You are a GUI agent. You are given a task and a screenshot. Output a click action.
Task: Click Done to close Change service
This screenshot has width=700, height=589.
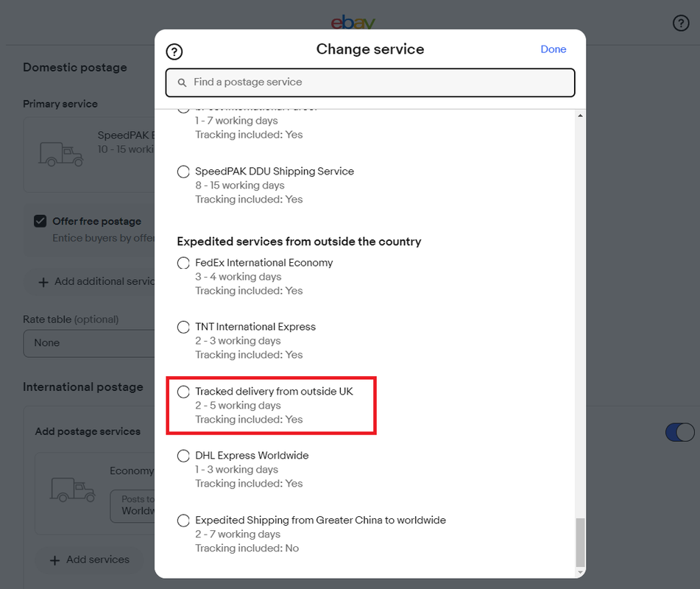553,49
